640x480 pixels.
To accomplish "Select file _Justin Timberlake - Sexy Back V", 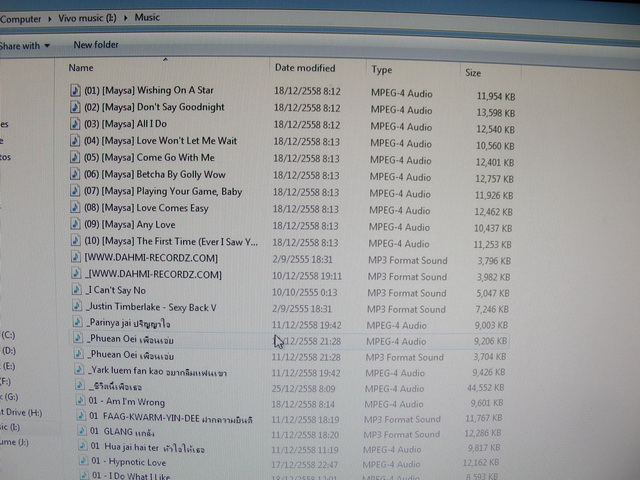I will tap(151, 307).
